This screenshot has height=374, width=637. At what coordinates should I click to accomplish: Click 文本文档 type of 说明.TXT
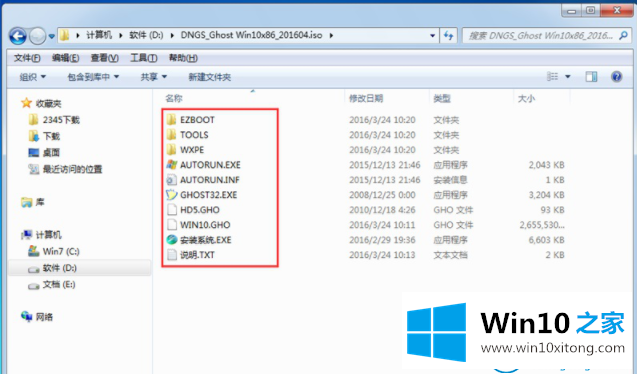pos(450,255)
